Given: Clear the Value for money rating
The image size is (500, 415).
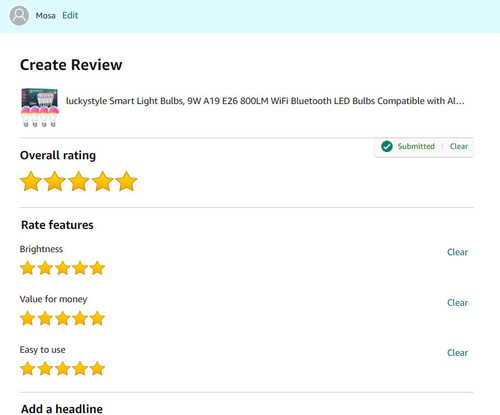Looking at the screenshot, I should 457,303.
